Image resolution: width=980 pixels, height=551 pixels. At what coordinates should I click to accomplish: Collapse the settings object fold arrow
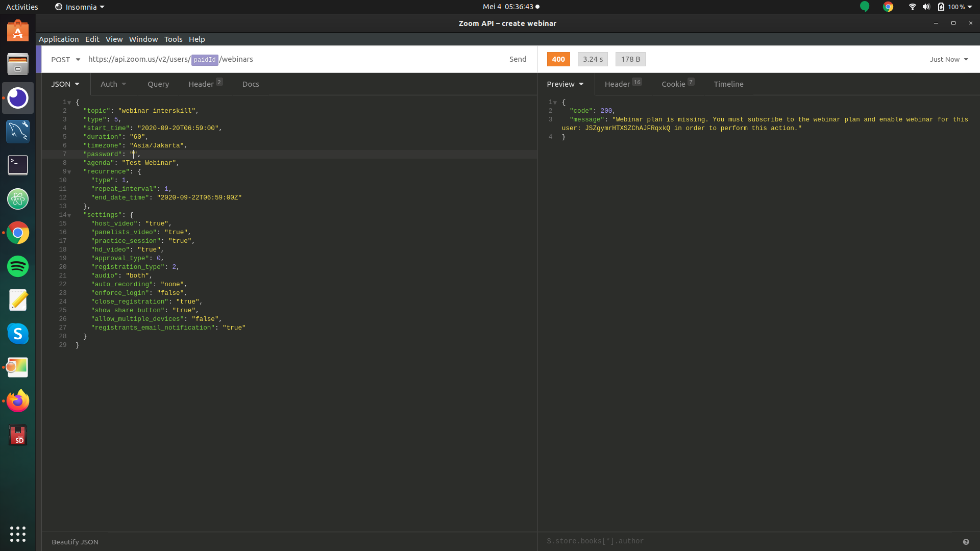tap(69, 215)
